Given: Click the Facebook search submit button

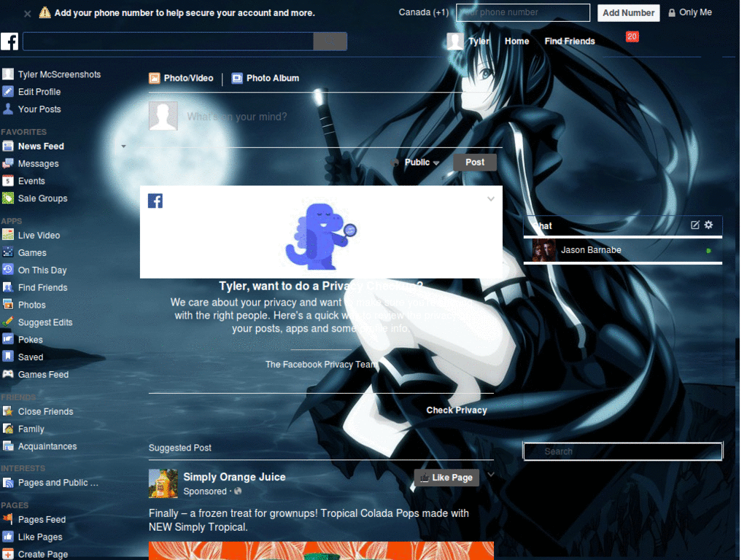Looking at the screenshot, I should (330, 42).
